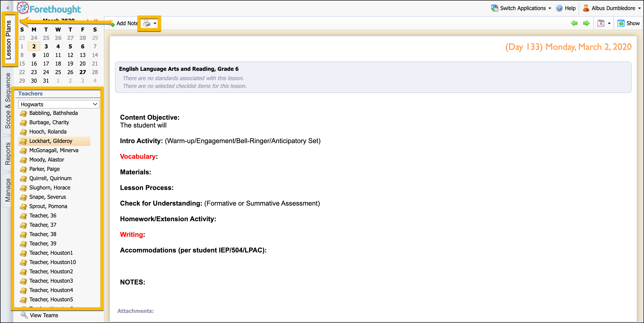Collapse the sidebar with left triangle

click(8, 8)
